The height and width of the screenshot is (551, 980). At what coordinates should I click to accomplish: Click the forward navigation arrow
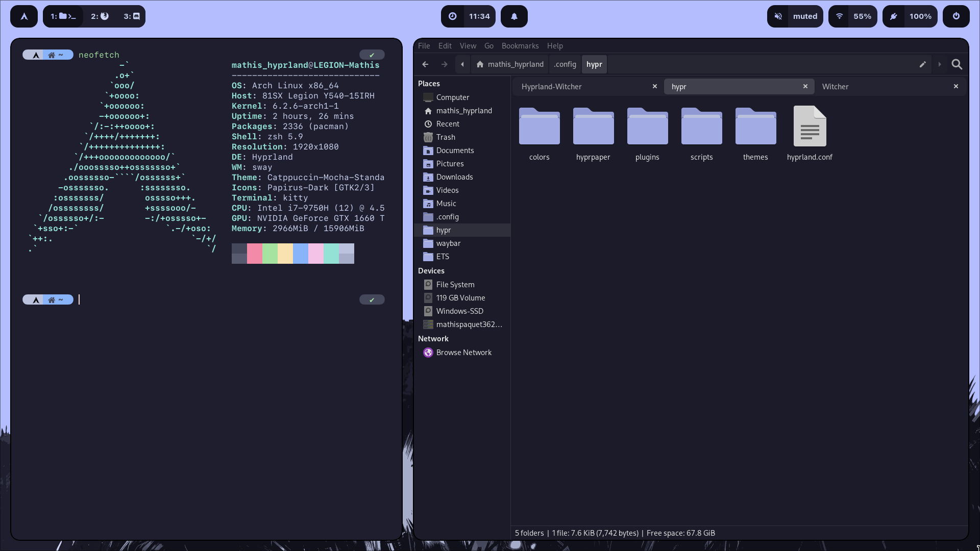click(x=444, y=64)
